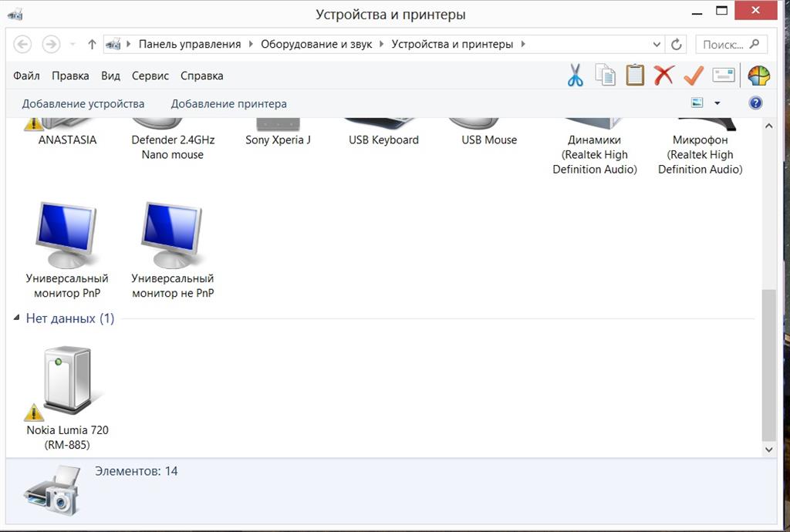Expand the Оборудование и звук breadcrumb arrow
Image resolution: width=790 pixels, height=532 pixels.
click(x=381, y=44)
